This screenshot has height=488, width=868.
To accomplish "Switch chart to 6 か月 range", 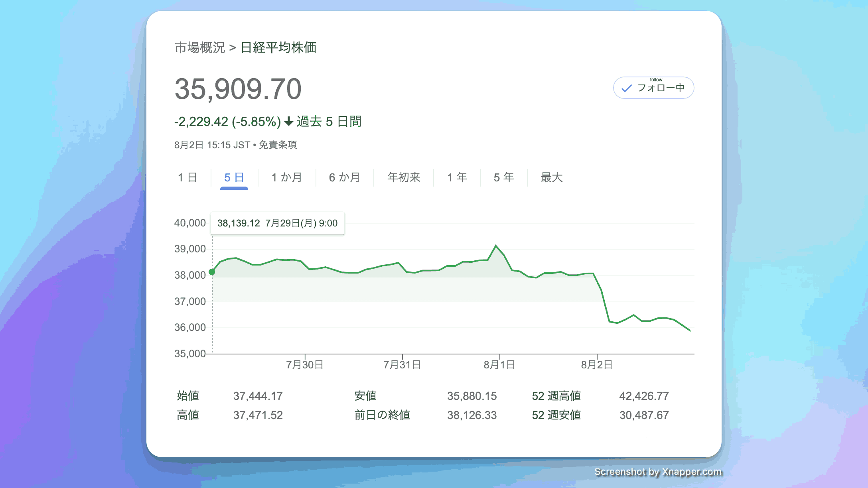I will (x=345, y=177).
